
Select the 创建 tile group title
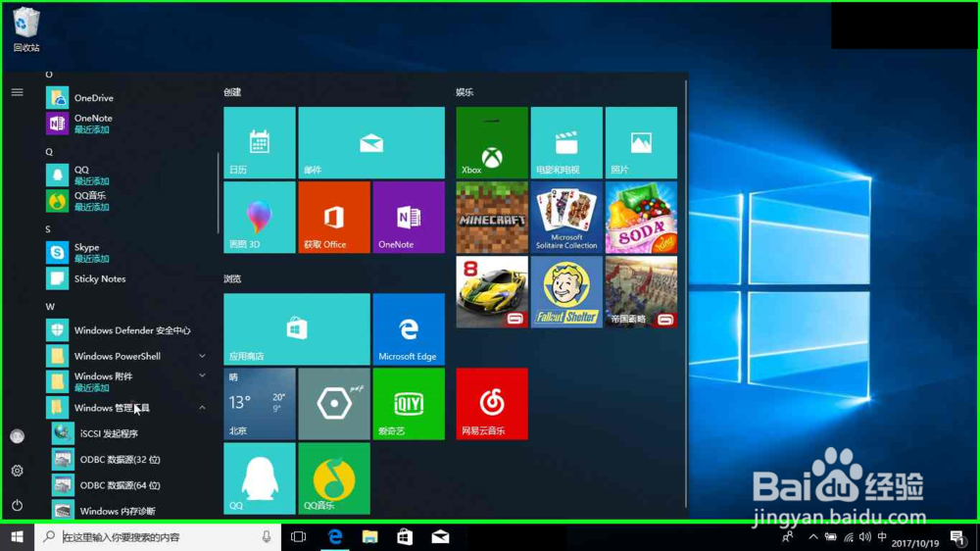click(x=232, y=92)
